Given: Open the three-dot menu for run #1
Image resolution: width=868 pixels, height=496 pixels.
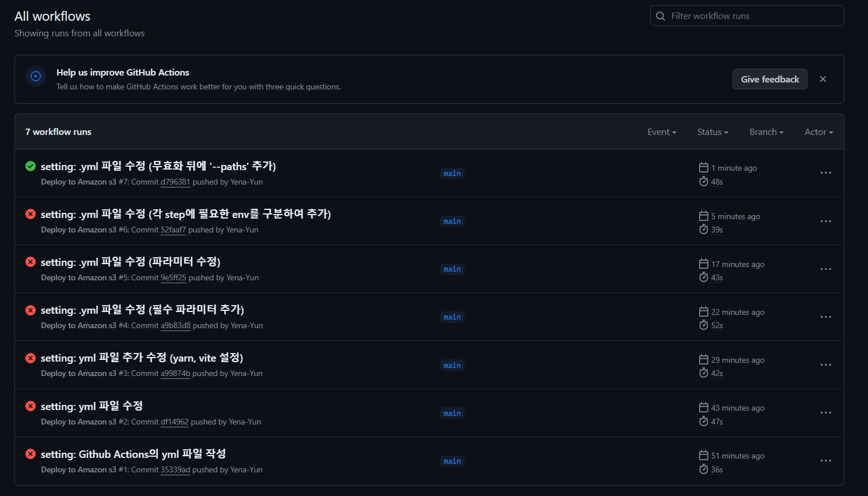Looking at the screenshot, I should (x=826, y=461).
